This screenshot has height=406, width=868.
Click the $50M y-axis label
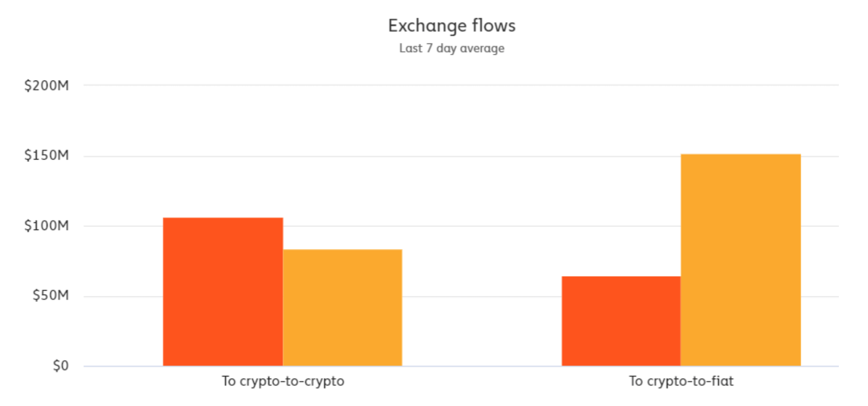[50, 295]
